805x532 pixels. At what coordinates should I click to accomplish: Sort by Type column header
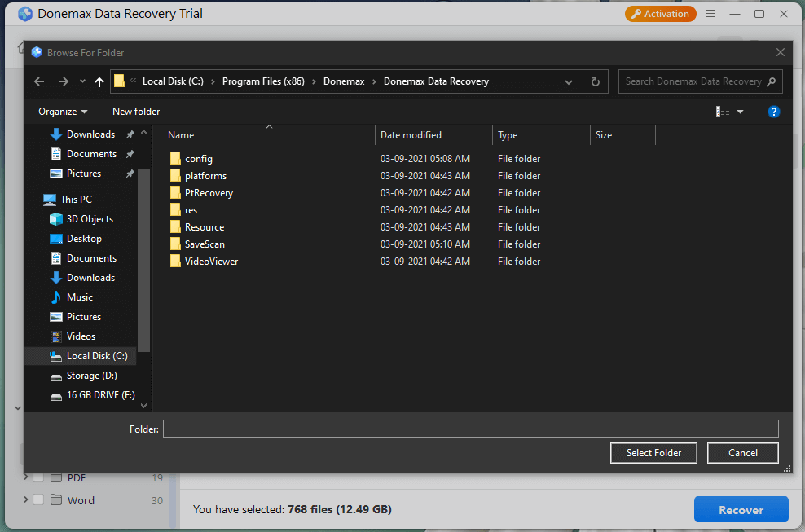pyautogui.click(x=508, y=135)
